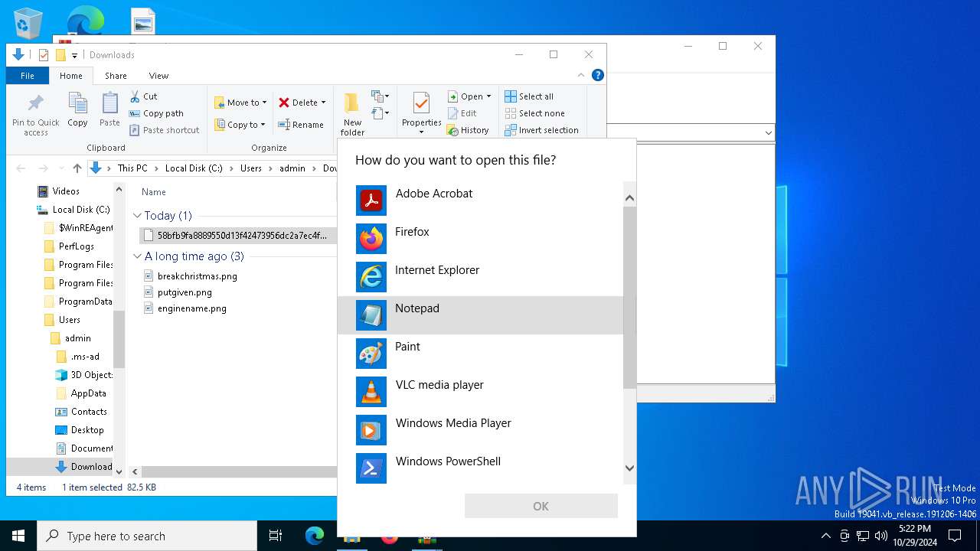The image size is (980, 551).
Task: Expand the Open dropdown in the ribbon
Action: click(488, 96)
